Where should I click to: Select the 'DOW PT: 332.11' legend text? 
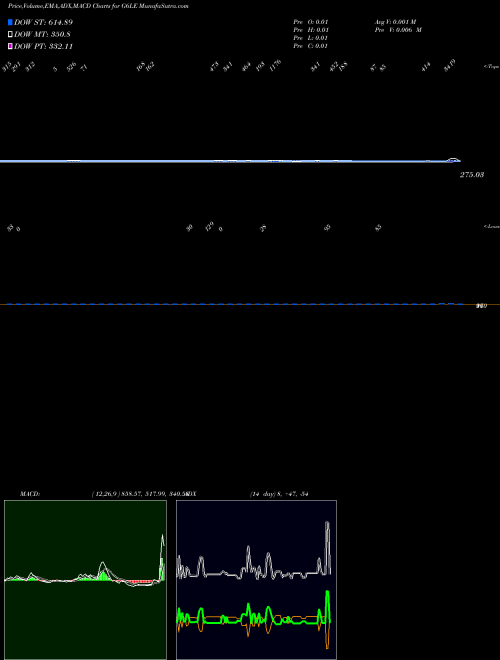[43, 46]
